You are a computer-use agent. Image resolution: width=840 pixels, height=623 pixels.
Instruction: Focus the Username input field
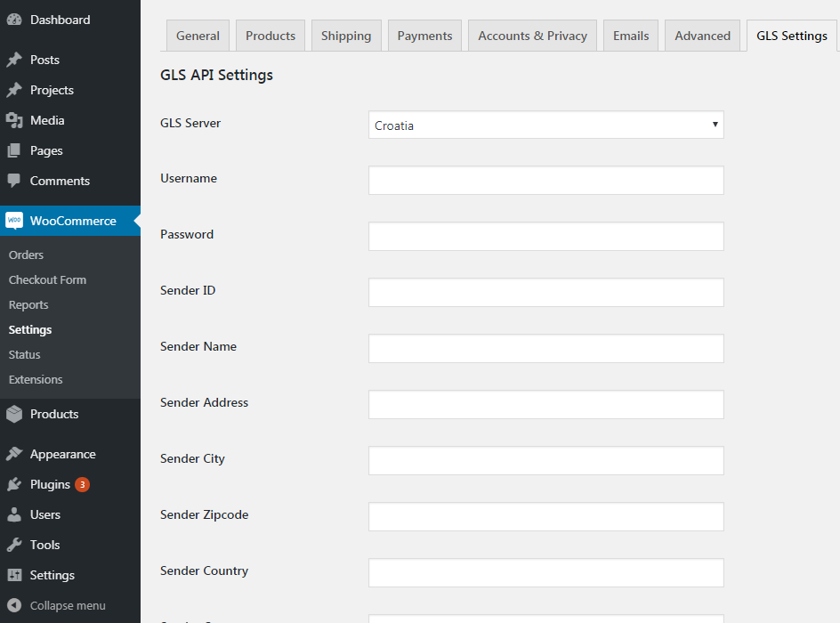pyautogui.click(x=545, y=181)
